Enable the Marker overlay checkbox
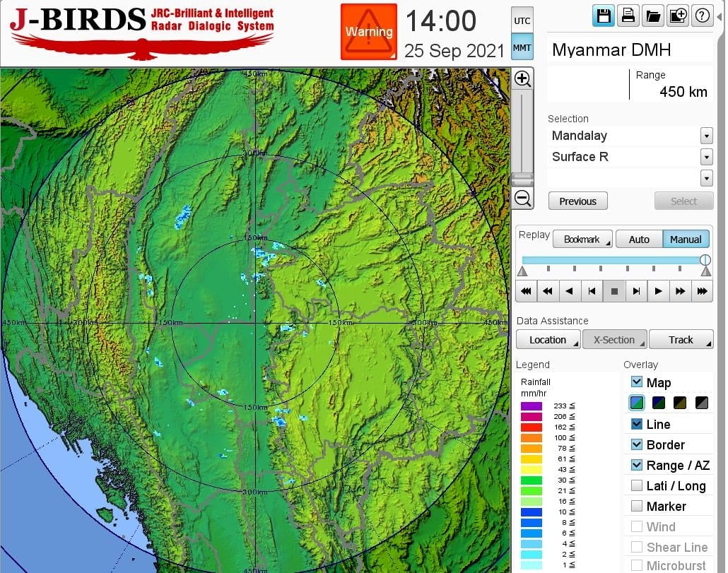Viewport: 728px width, 573px height. pos(637,506)
